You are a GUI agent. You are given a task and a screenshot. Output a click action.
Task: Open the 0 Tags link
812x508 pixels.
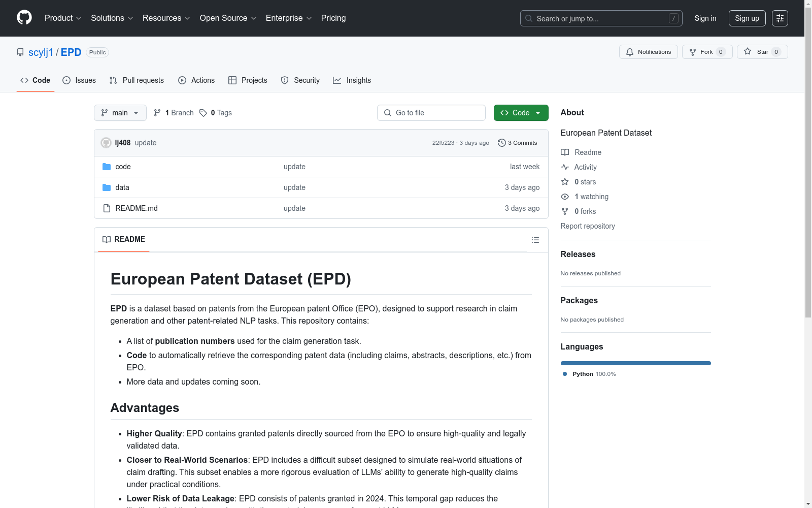216,113
